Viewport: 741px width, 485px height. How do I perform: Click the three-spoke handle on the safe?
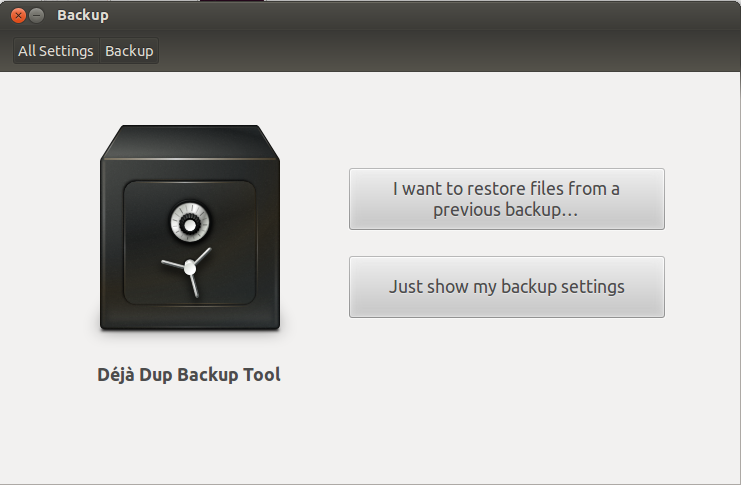point(189,271)
